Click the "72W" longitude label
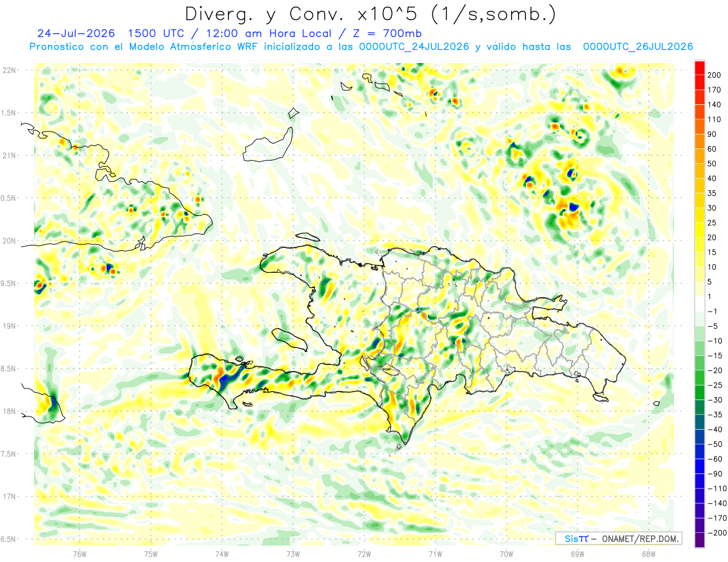Screen dimensions: 728x562 (364, 554)
